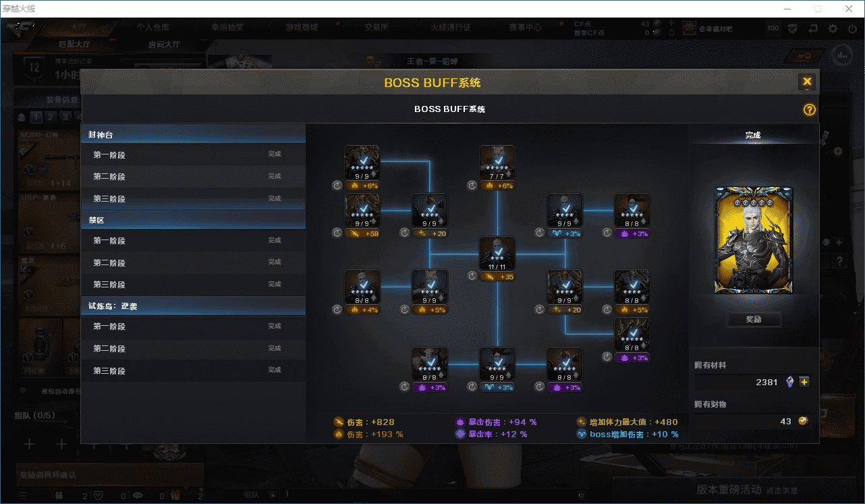Click reset icon beside the 7/7 card's +6%
This screenshot has height=504, width=865.
pyautogui.click(x=472, y=185)
